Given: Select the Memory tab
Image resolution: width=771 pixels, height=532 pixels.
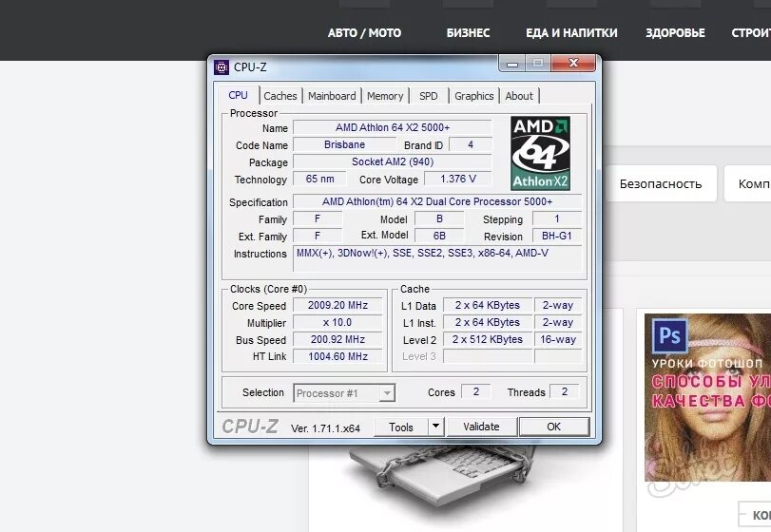Looking at the screenshot, I should 385,96.
